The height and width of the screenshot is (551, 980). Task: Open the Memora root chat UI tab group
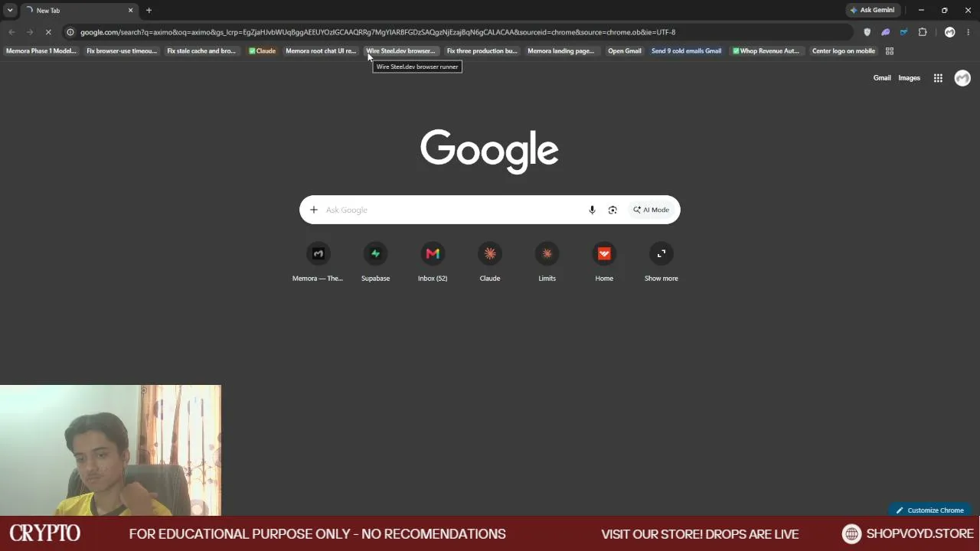tap(321, 51)
